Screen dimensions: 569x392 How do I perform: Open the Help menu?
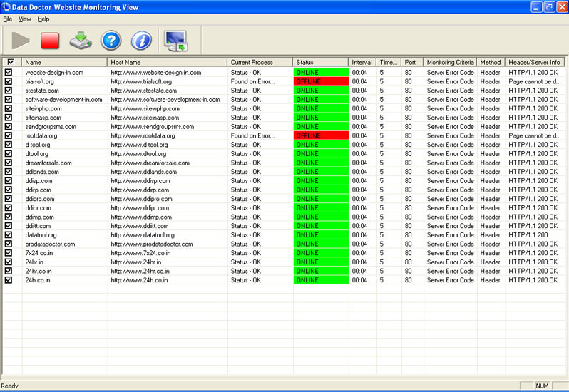click(43, 19)
